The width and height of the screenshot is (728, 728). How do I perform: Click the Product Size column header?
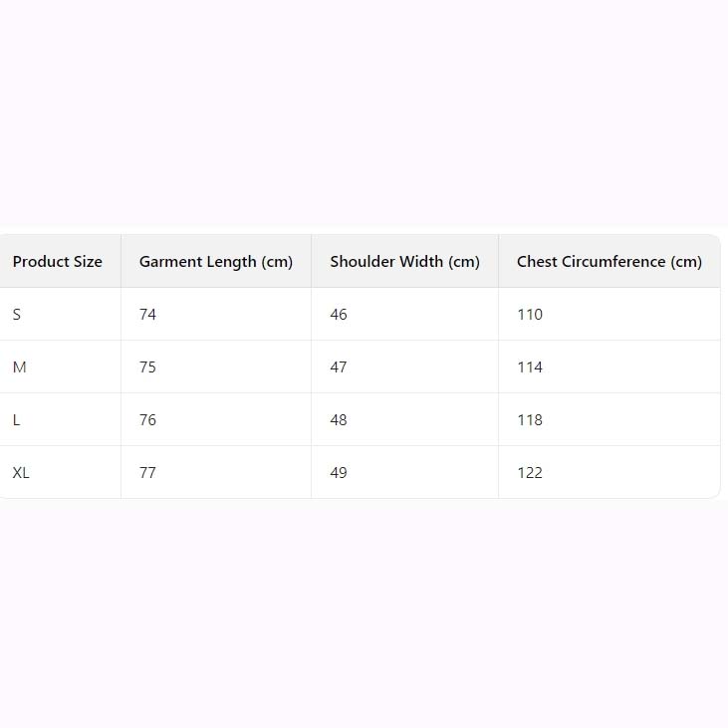pyautogui.click(x=58, y=262)
